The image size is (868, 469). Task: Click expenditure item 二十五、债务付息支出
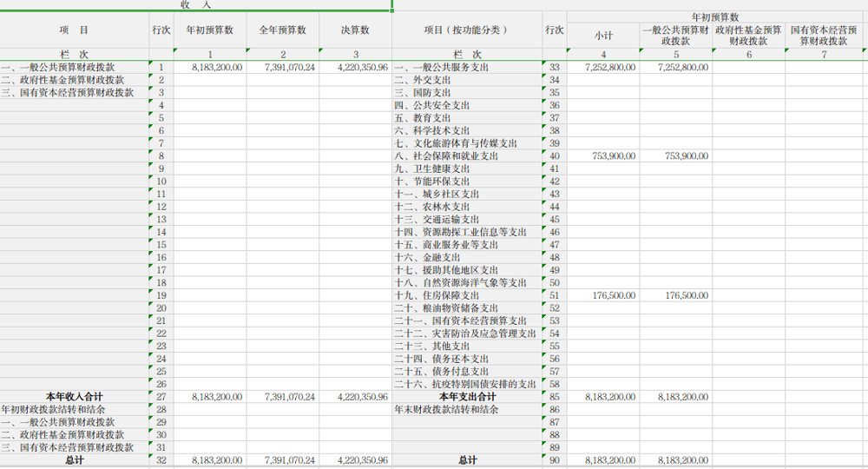click(467, 372)
